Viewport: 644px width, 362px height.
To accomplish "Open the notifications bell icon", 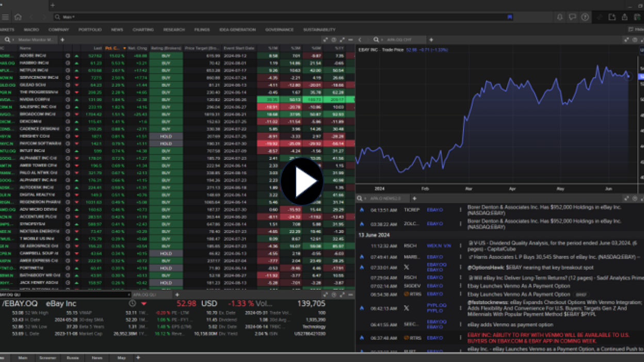I will 559,17.
